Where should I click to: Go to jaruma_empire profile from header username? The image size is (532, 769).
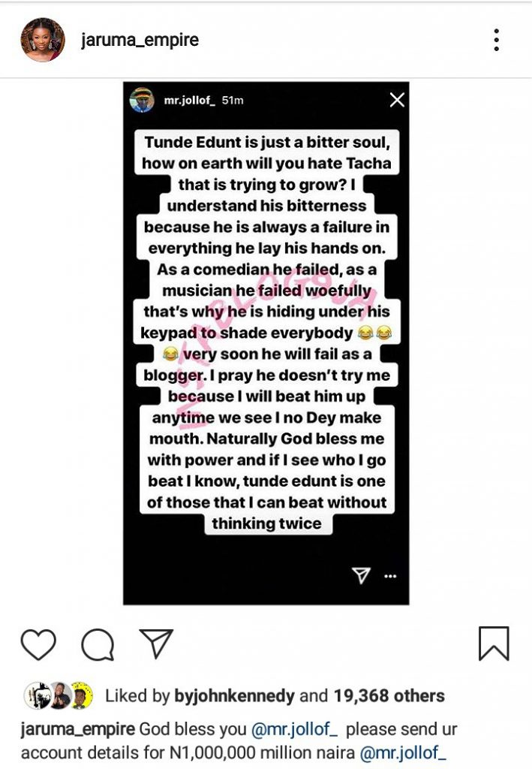coord(140,40)
